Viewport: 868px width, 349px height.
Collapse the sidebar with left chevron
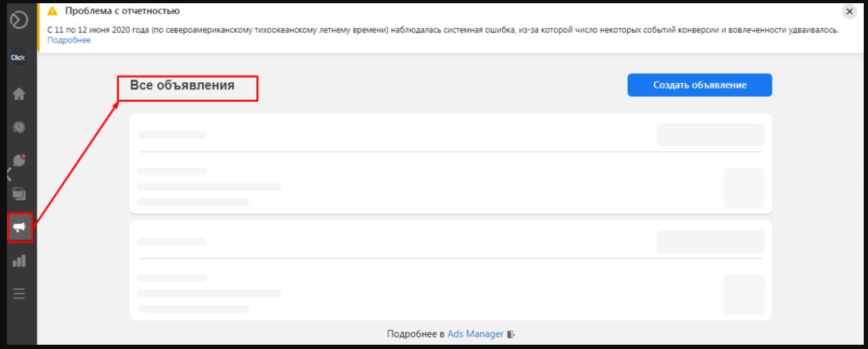[9, 174]
